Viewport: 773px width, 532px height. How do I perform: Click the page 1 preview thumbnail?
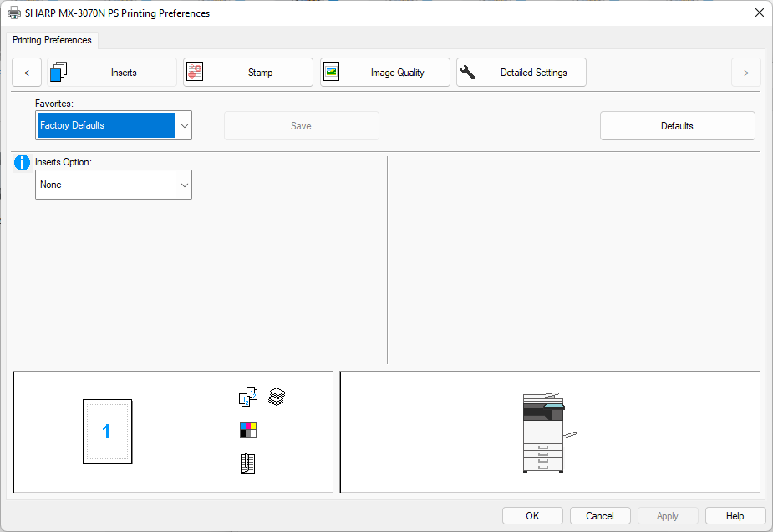(x=107, y=431)
